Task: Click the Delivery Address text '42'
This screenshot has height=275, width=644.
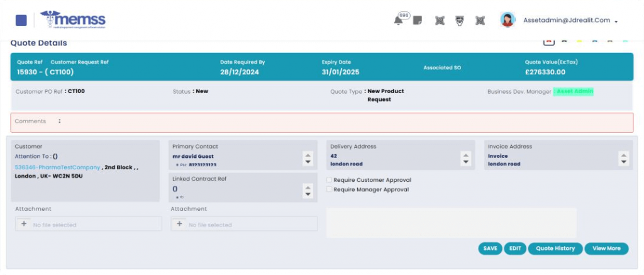Action: click(x=333, y=156)
